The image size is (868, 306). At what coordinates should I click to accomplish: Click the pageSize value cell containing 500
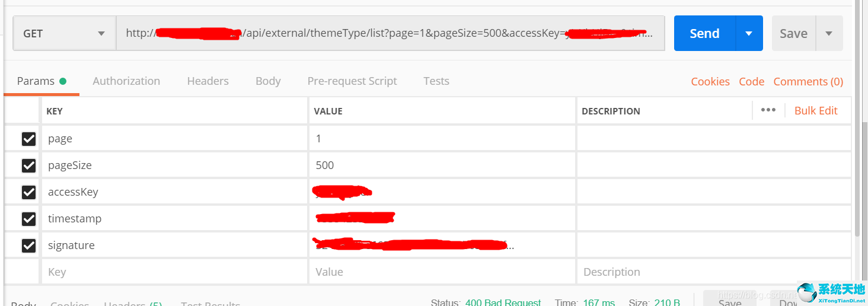point(442,165)
